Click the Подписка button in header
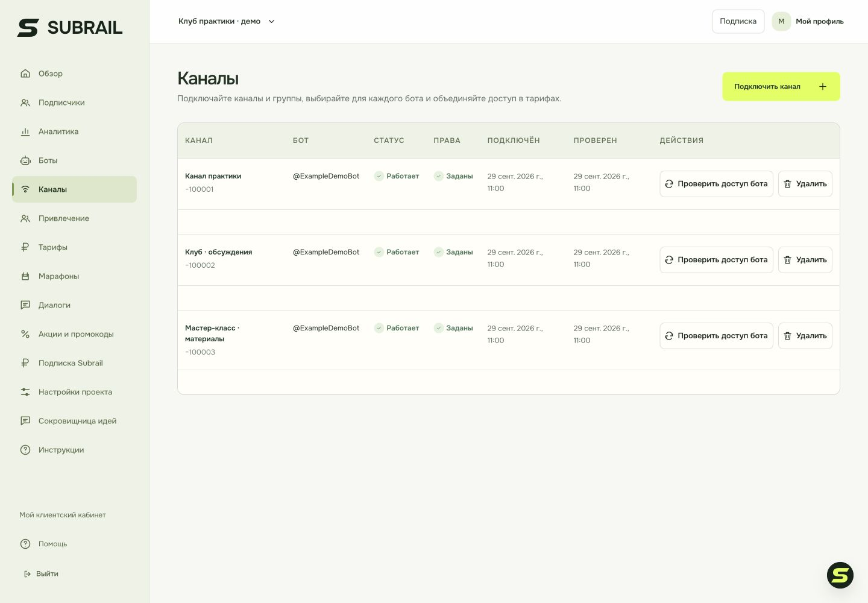 [x=738, y=21]
